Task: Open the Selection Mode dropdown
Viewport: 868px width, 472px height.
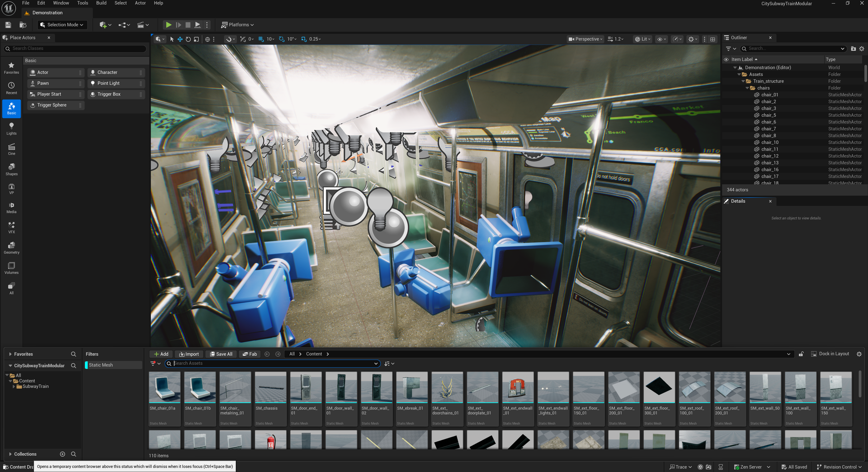Action: pos(62,25)
